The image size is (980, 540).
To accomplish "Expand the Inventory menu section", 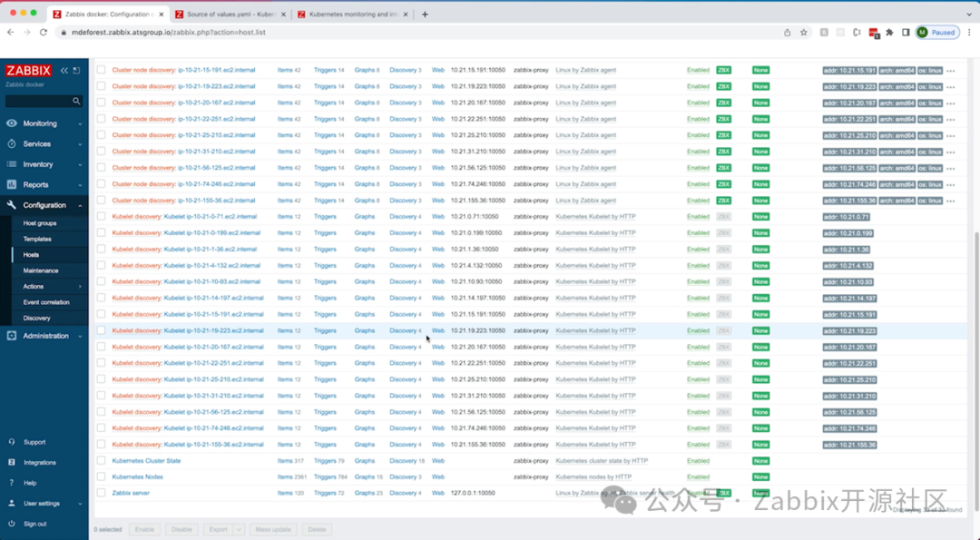I will (80, 165).
